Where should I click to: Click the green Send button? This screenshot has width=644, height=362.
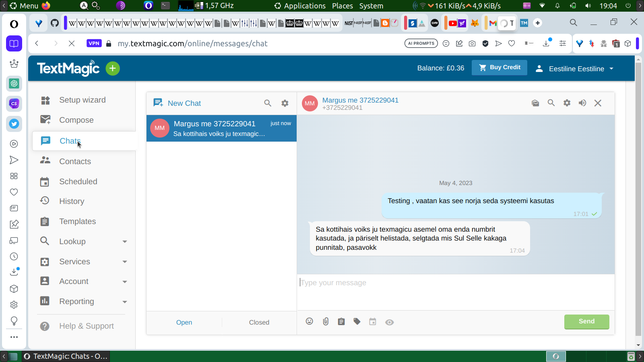[x=586, y=321]
